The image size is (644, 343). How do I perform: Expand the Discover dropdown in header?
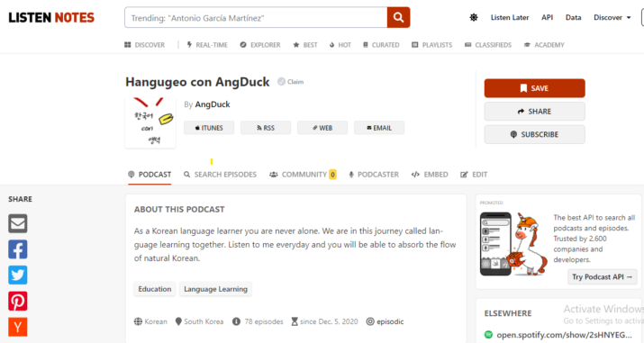point(612,17)
